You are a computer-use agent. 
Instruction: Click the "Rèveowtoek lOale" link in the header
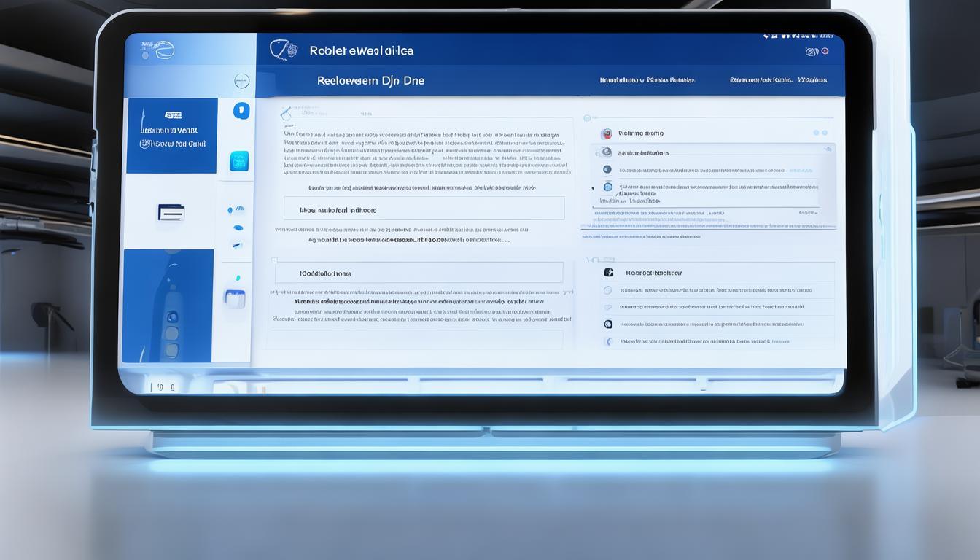(x=777, y=80)
